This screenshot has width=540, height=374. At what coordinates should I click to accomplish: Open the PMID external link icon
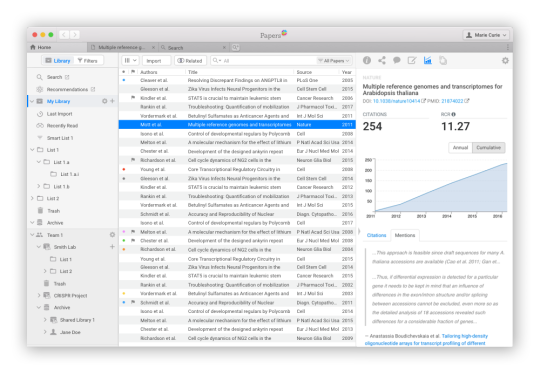(x=467, y=101)
